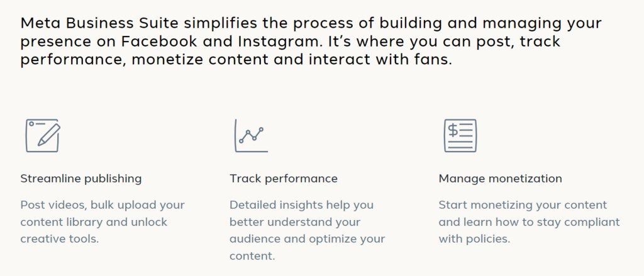Click the Manage monetization dollar document icon
Screen dimensions: 644x276
click(460, 135)
